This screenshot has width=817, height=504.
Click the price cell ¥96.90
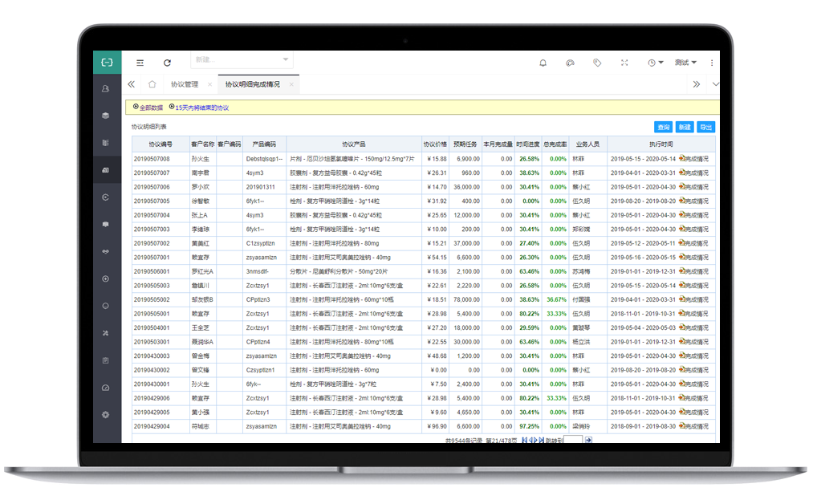[437, 426]
